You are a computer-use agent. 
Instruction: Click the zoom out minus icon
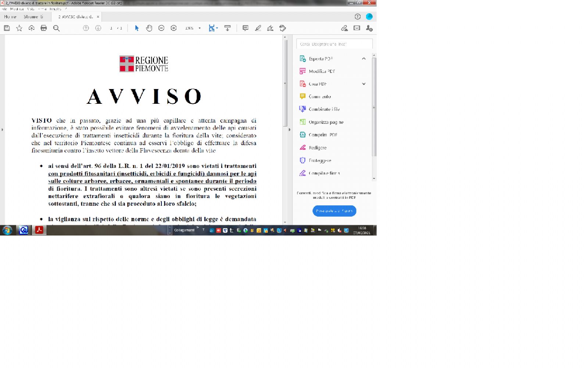161,28
